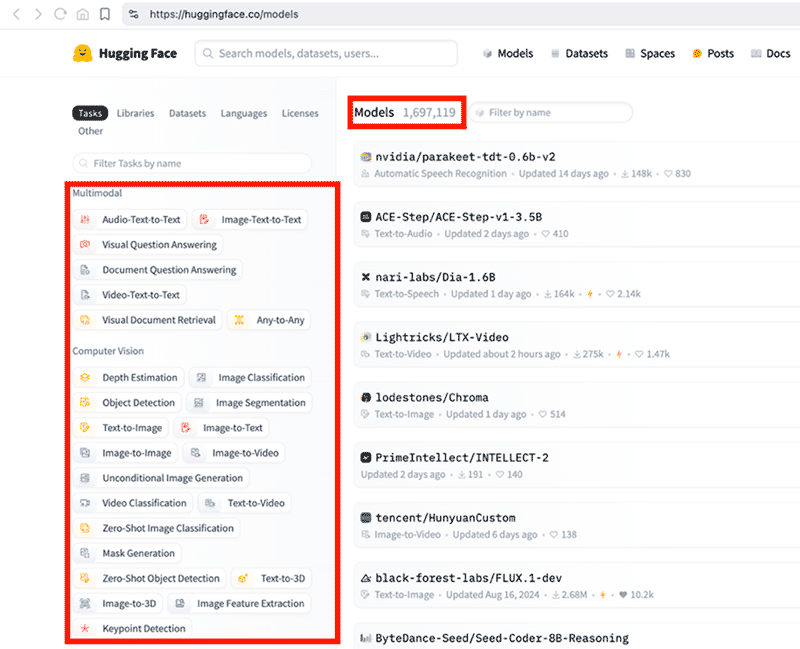The height and width of the screenshot is (649, 800).
Task: Click the Depth Estimation icon
Action: (85, 378)
